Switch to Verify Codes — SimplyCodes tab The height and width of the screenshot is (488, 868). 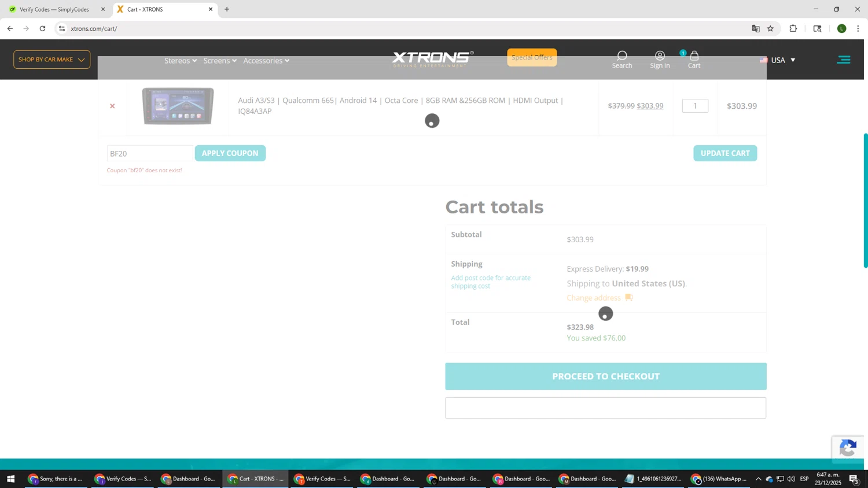point(55,9)
